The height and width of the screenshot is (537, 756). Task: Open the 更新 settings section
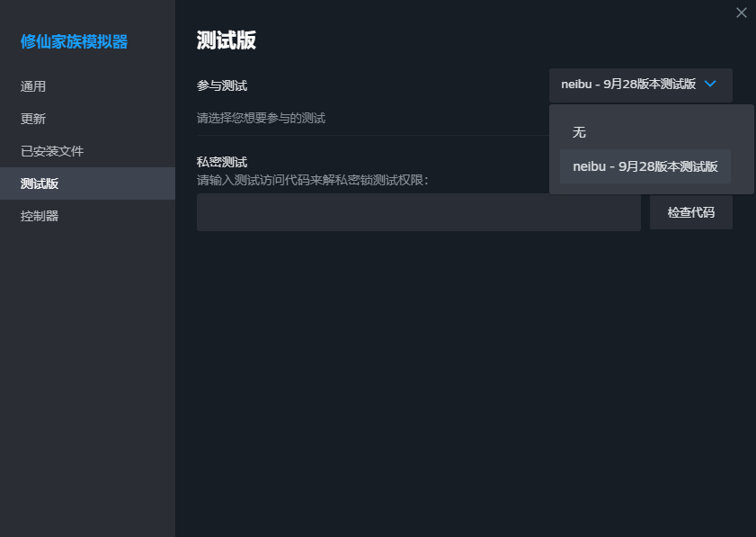(87, 119)
